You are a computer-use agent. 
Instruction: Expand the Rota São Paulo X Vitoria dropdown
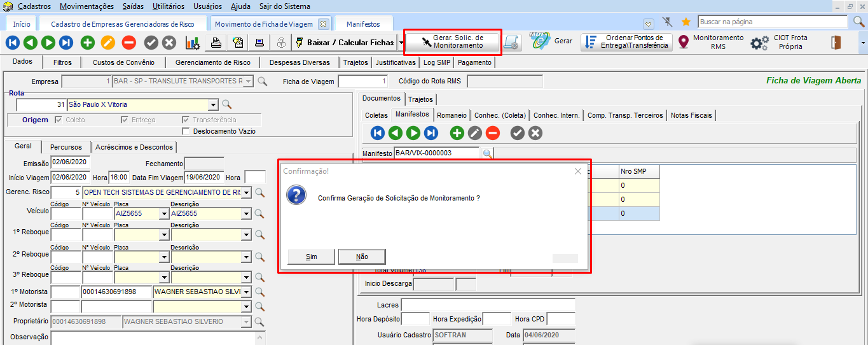point(212,104)
